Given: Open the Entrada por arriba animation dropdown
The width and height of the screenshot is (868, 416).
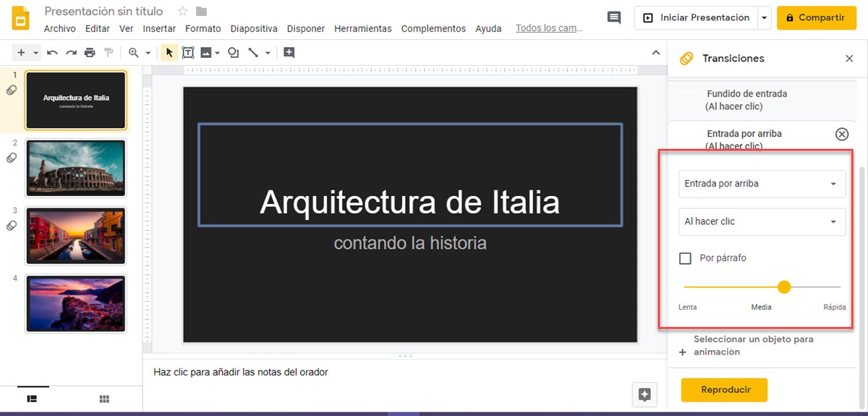Looking at the screenshot, I should 762,184.
